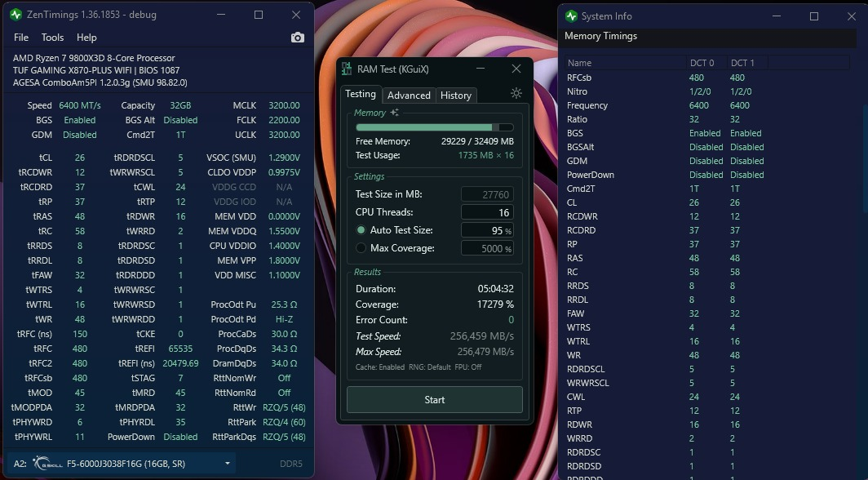Close the RAM Test window
This screenshot has height=480, width=868.
point(516,69)
